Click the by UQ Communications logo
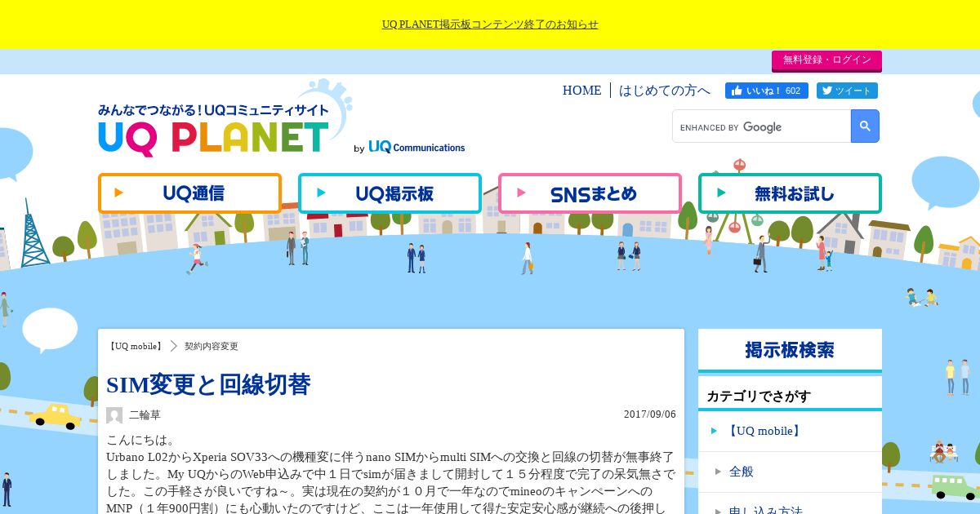Viewport: 980px width, 514px height. click(409, 148)
